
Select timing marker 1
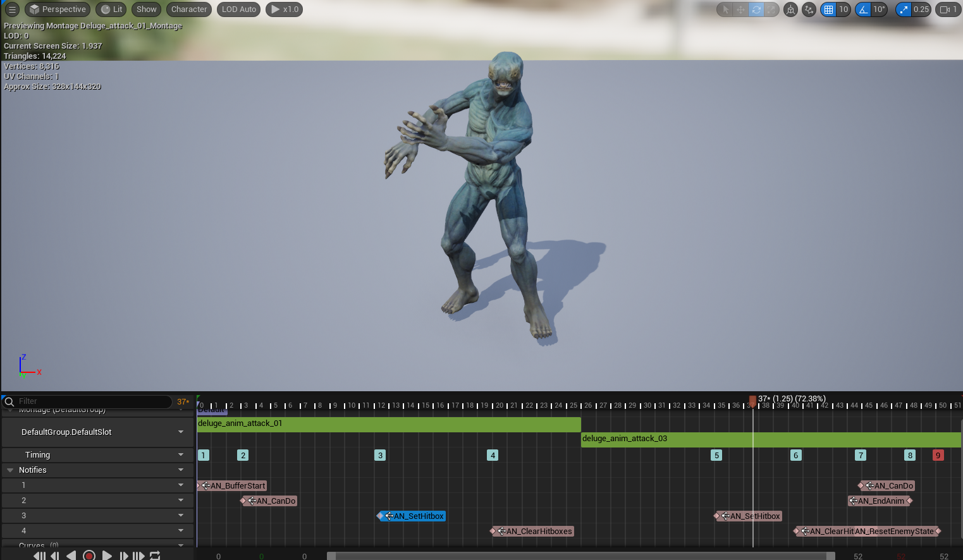tap(203, 455)
